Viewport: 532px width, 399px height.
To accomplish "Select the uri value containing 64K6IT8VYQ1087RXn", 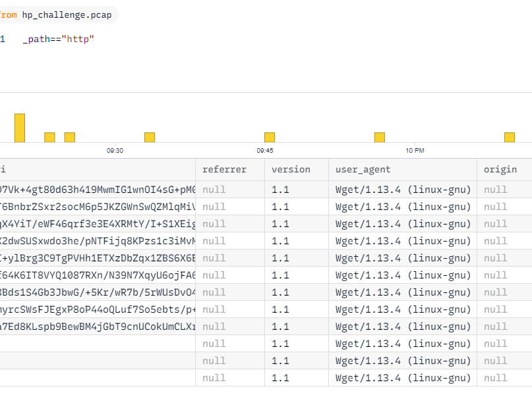I will coord(98,275).
